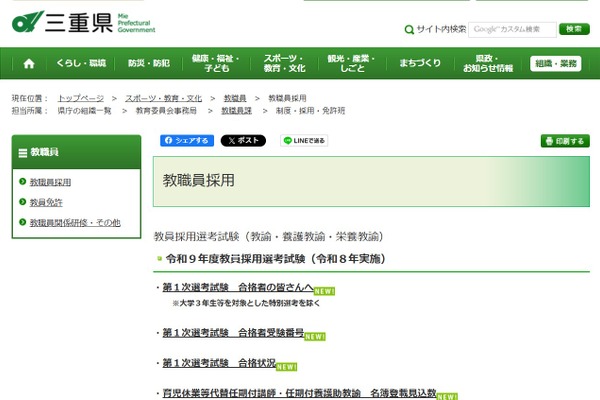Click the site search magnifier icon
Image resolution: width=600 pixels, height=400 pixels.
click(x=409, y=29)
